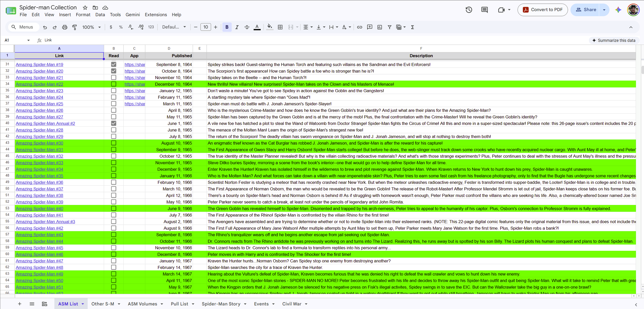
Task: Insert a link
Action: click(x=360, y=27)
